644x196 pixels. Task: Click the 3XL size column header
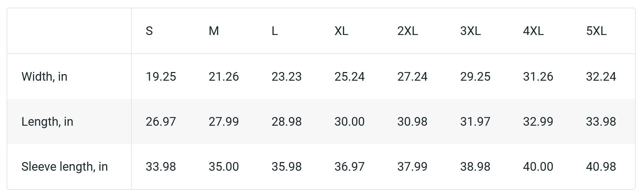(x=470, y=31)
